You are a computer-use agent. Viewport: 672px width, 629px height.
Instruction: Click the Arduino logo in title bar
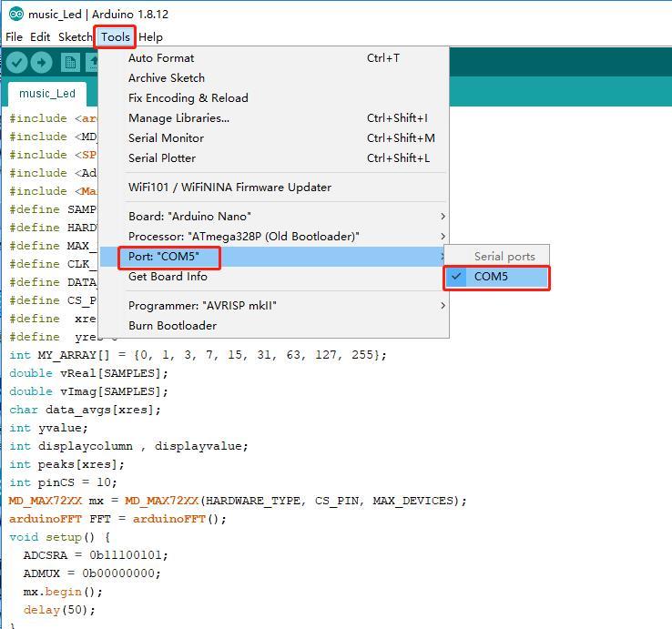tap(16, 15)
